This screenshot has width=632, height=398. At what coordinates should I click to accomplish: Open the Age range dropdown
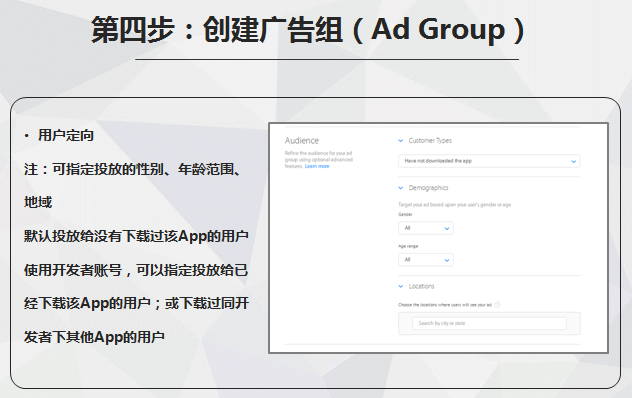426,260
